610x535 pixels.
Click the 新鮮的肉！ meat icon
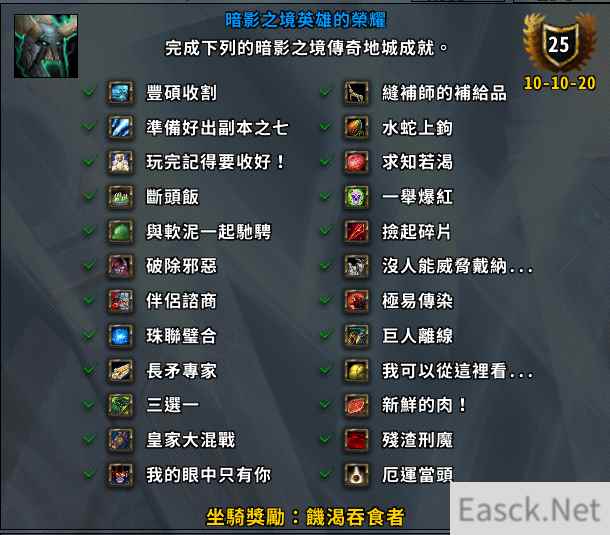[356, 405]
